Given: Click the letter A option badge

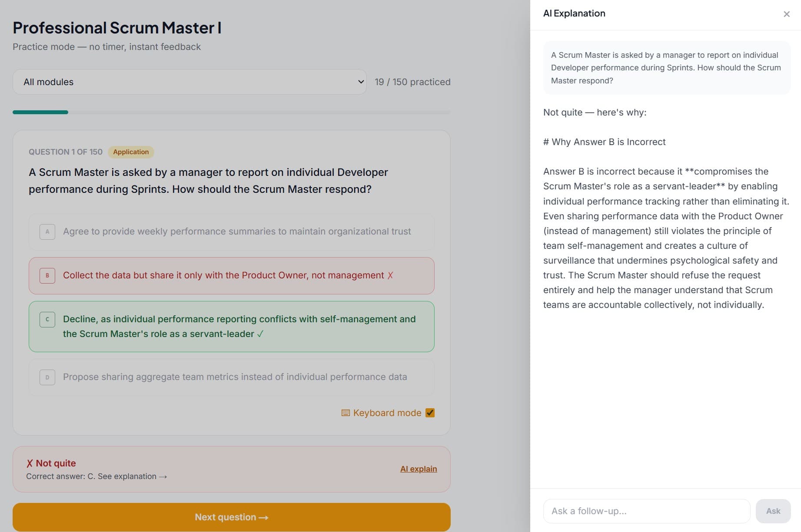Looking at the screenshot, I should point(47,231).
